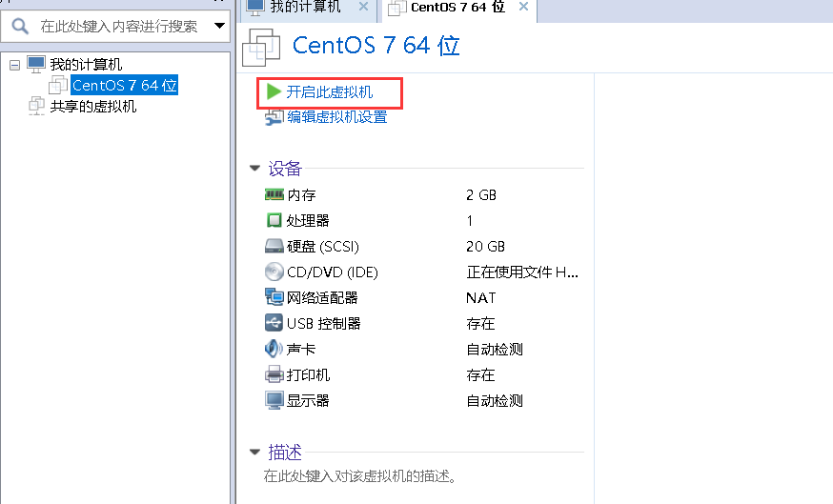Close the CentOS 7 64 位 tab
This screenshot has height=504, width=833.
(x=524, y=7)
